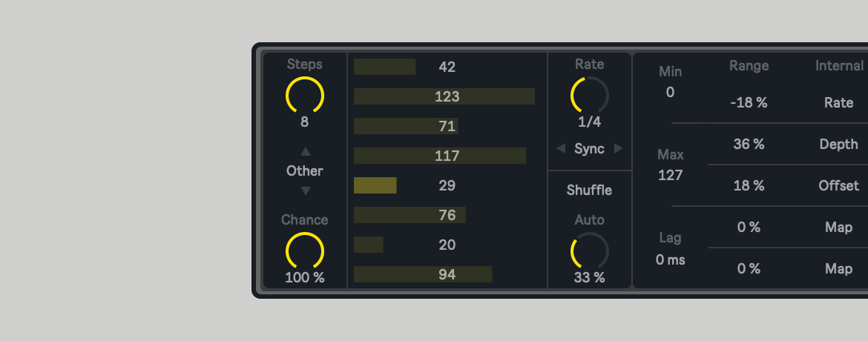
Task: Click the up arrow above Other
Action: pyautogui.click(x=305, y=152)
